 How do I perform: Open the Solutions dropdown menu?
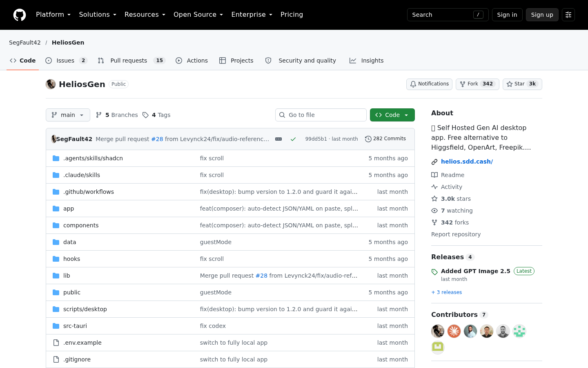pyautogui.click(x=98, y=15)
